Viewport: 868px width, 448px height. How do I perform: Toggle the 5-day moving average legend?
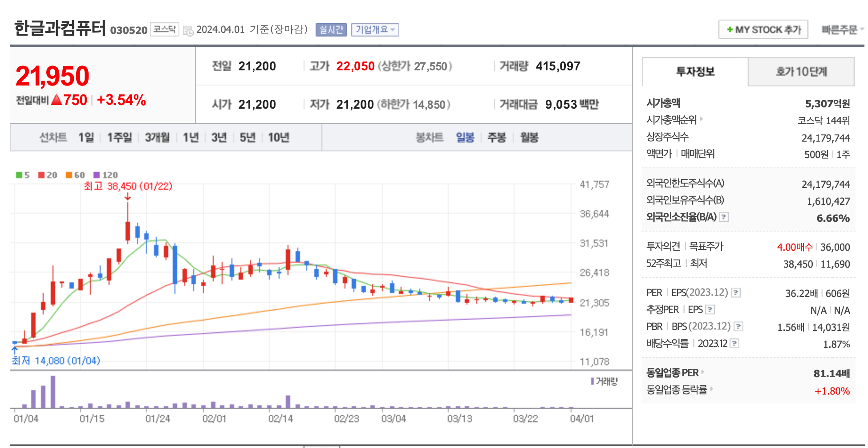point(22,175)
